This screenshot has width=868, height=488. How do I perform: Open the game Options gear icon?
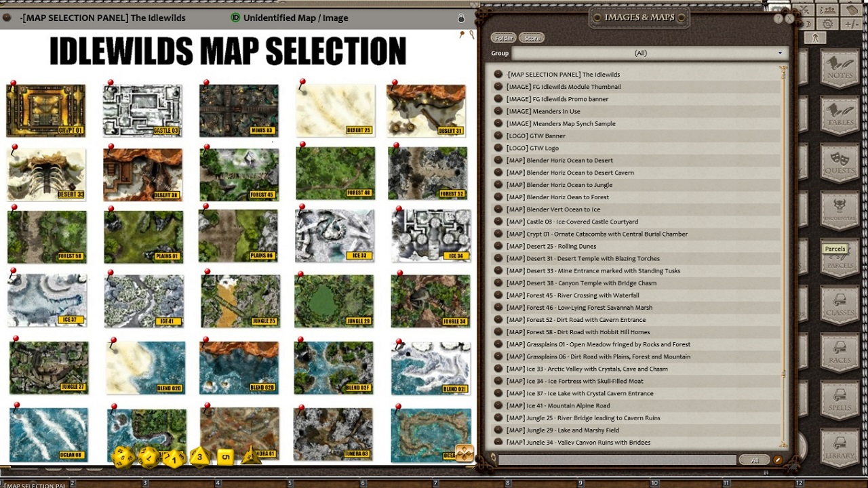(827, 24)
